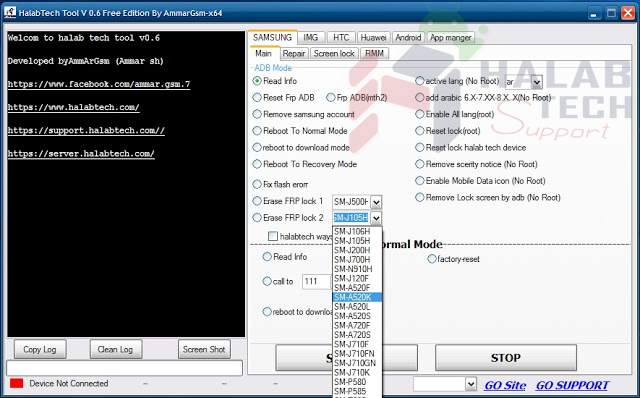This screenshot has height=398, width=640.
Task: Select Erase FRP lock 1 radio
Action: pos(257,201)
